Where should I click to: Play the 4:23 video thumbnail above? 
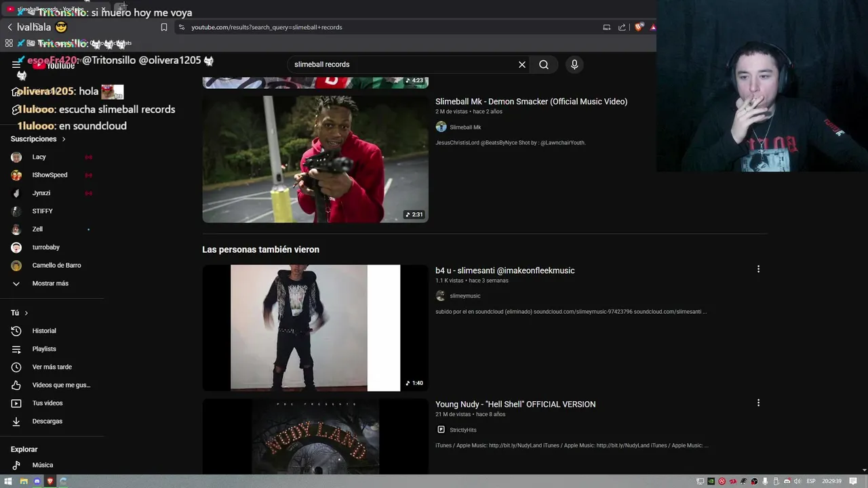click(x=315, y=83)
